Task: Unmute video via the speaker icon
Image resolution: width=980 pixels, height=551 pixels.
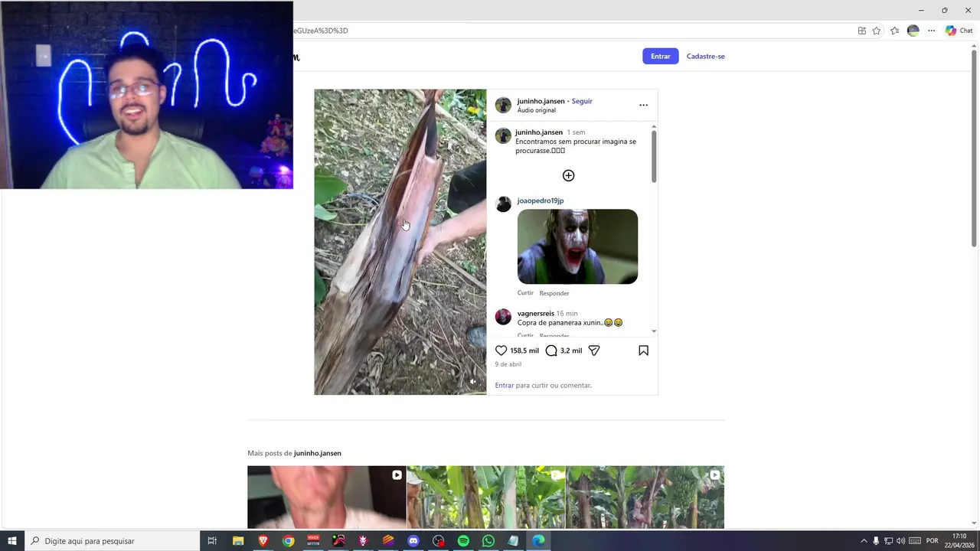Action: click(472, 381)
